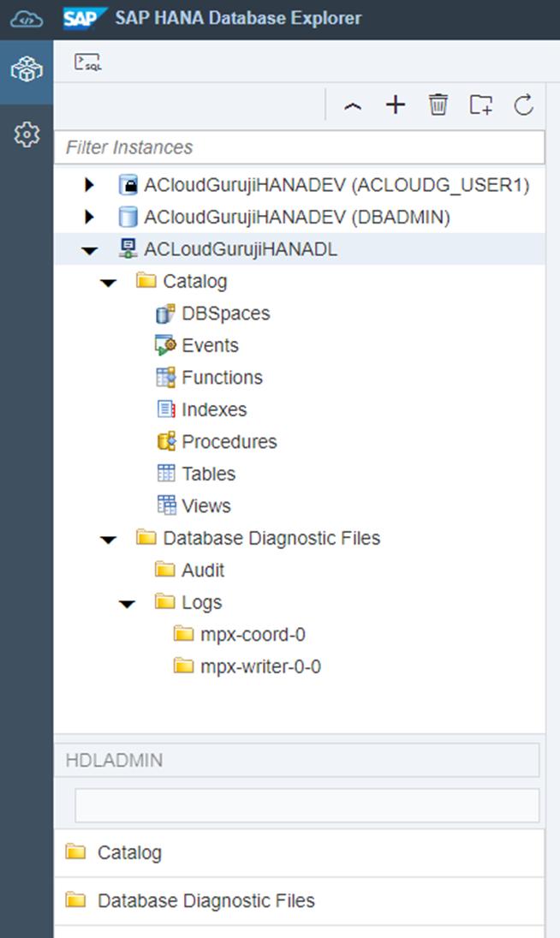Select Tables in the catalog tree
Viewport: 560px width, 938px height.
pyautogui.click(x=208, y=474)
